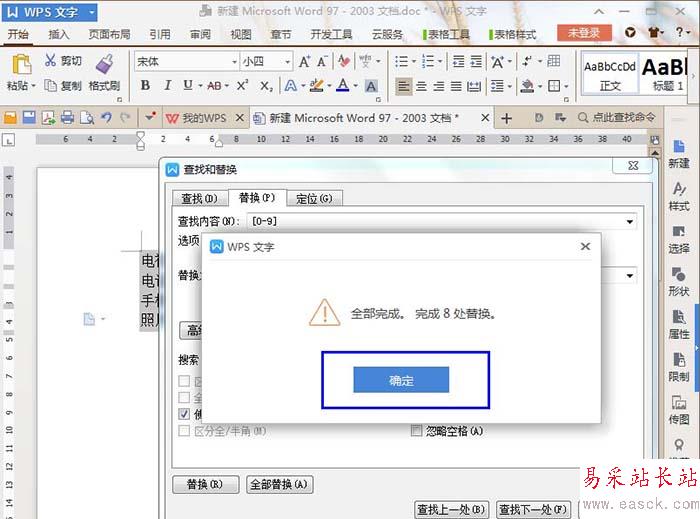
Task: Open bullet list dropdown arrow
Action: coord(414,61)
